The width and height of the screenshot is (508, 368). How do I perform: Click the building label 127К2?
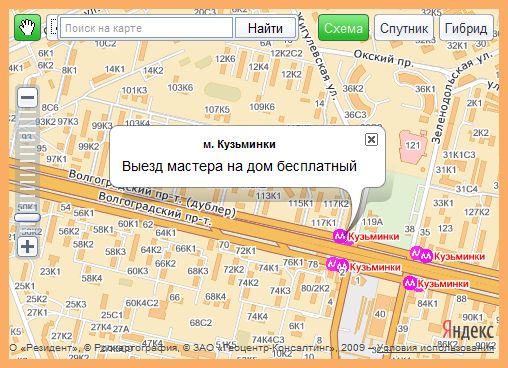477,212
